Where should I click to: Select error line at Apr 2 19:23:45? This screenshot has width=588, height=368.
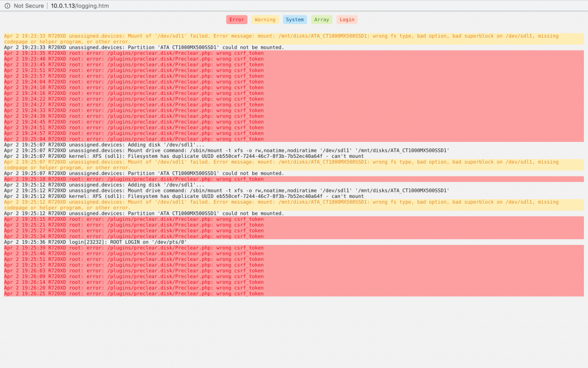point(294,65)
